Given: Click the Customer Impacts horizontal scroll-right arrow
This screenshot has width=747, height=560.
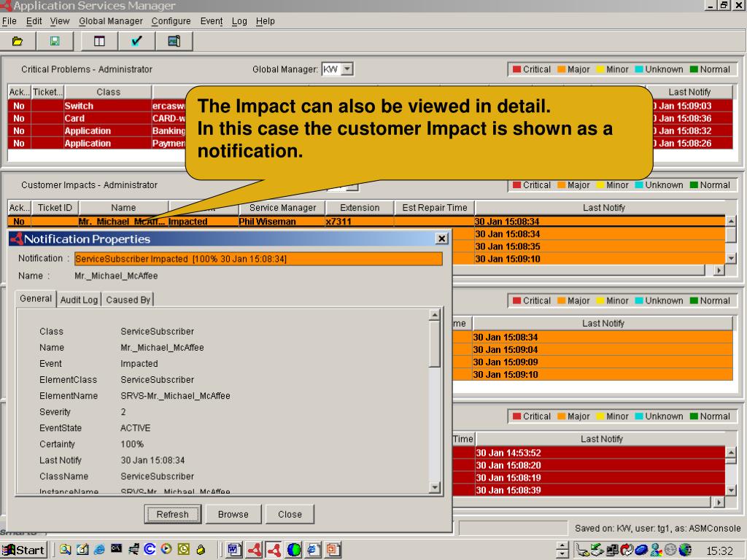Looking at the screenshot, I should [x=719, y=270].
